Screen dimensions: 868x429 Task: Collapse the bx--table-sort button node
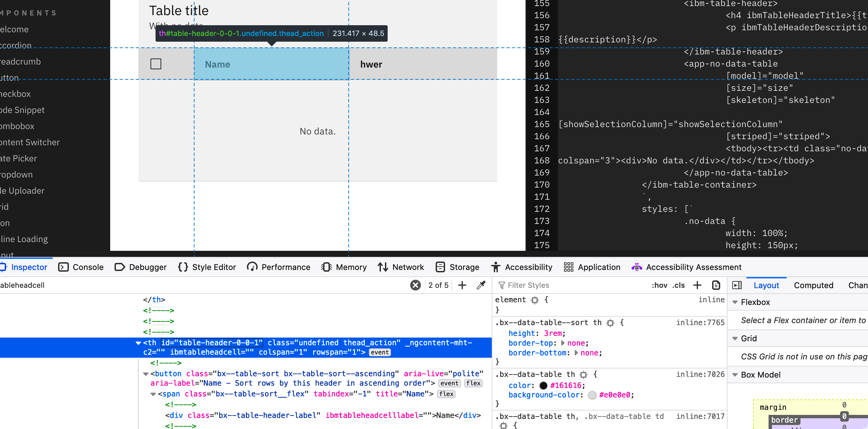pos(145,374)
